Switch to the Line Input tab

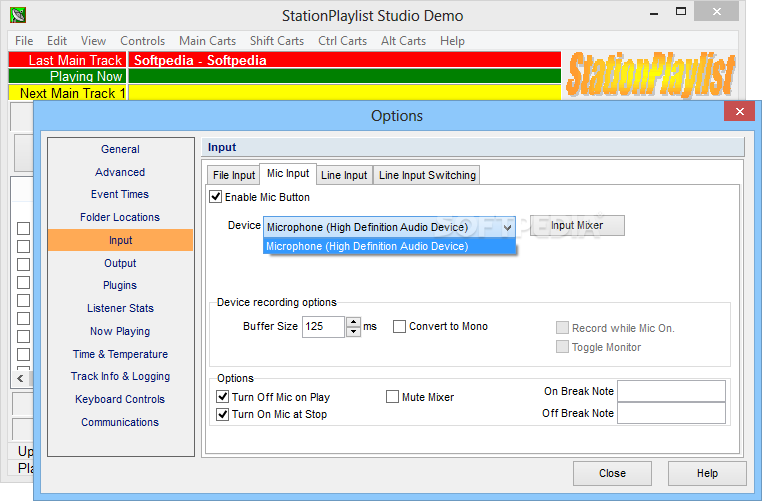pyautogui.click(x=344, y=175)
